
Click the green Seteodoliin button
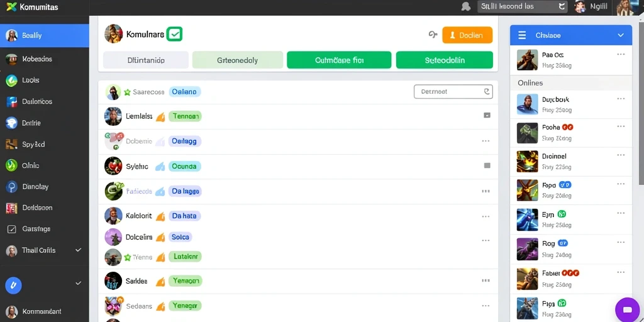[x=445, y=60]
